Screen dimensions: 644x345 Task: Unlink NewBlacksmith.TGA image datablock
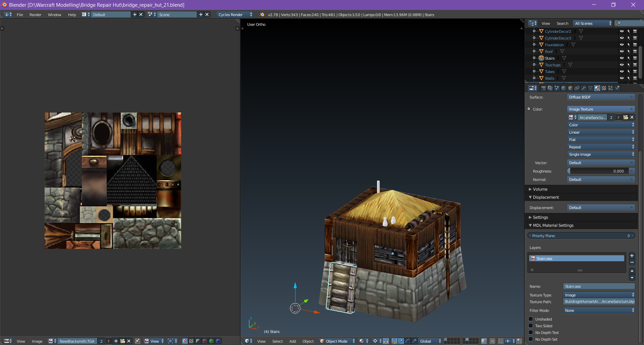pos(129,341)
